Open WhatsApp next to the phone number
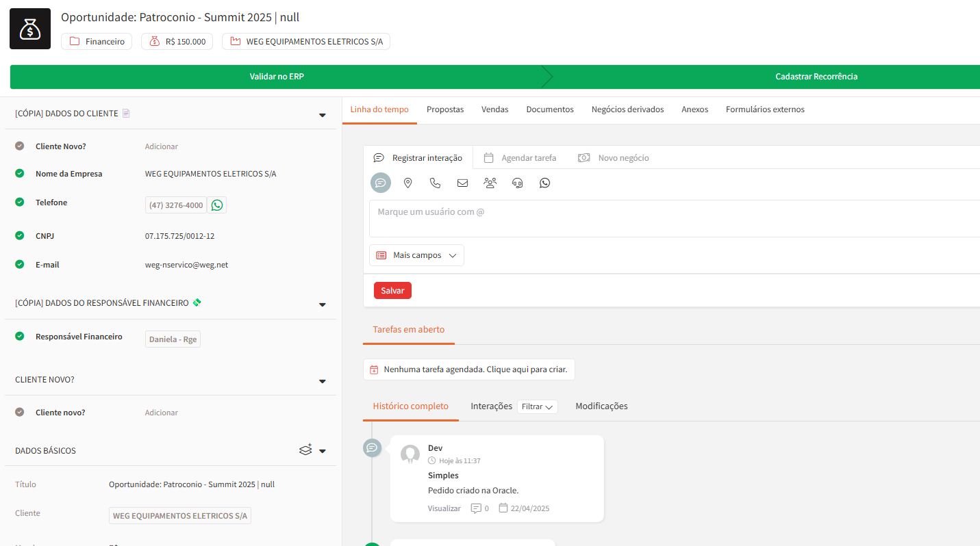 pyautogui.click(x=217, y=205)
